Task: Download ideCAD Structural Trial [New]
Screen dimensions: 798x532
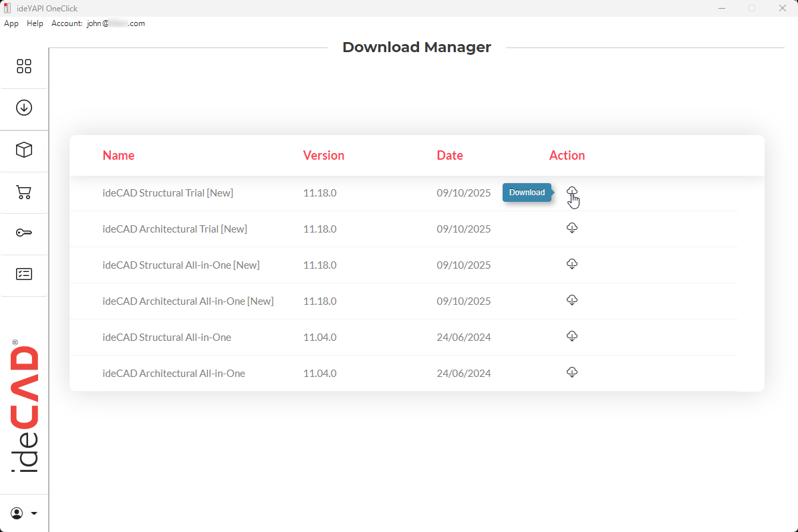Action: click(x=572, y=192)
